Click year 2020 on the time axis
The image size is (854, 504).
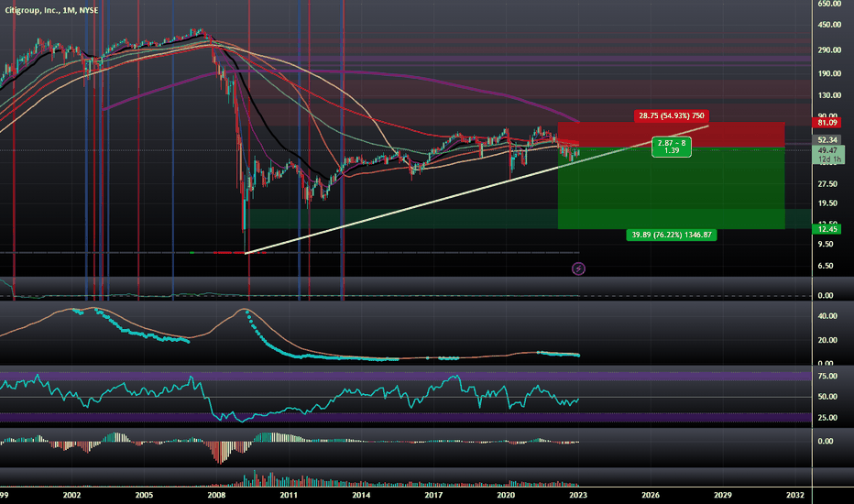click(x=506, y=495)
